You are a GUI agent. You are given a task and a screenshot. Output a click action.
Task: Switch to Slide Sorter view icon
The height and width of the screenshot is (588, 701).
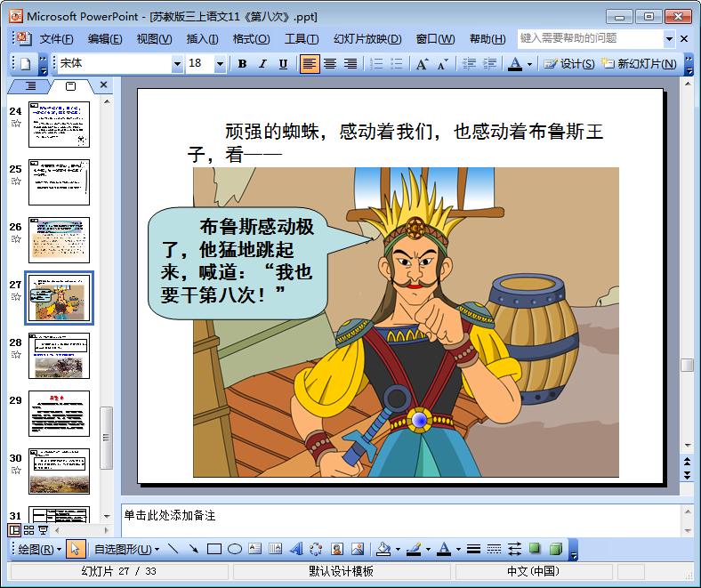(x=29, y=530)
